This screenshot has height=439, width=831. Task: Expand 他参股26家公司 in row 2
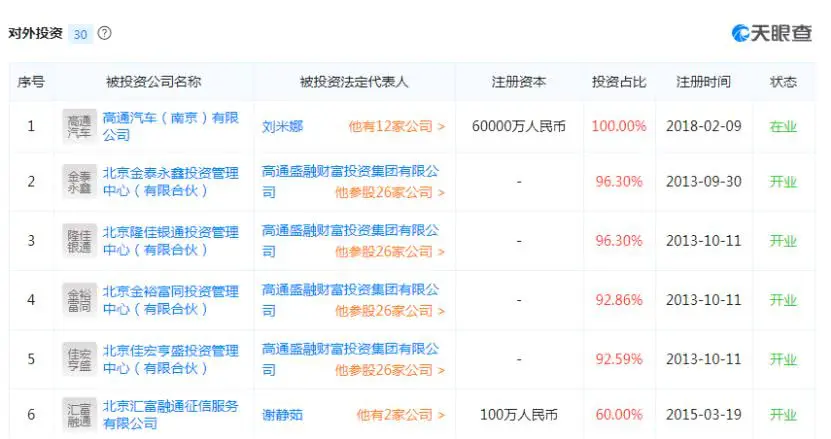390,192
